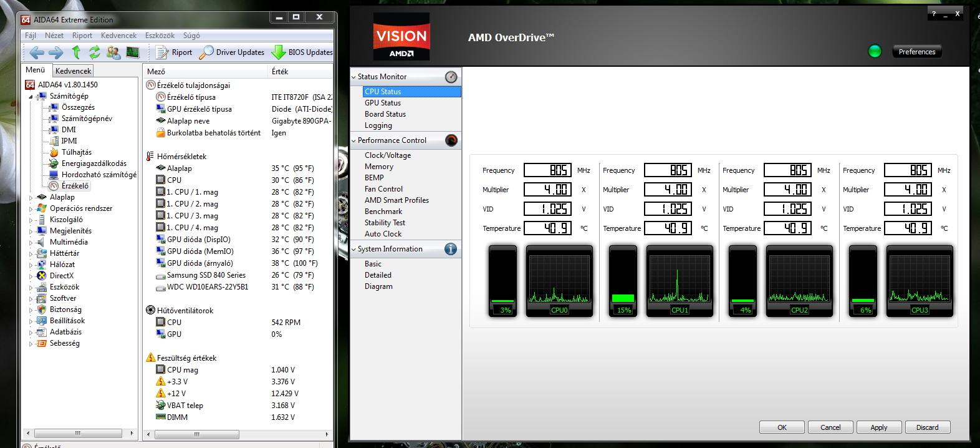Click the Feszültség értékek warning icon
Image resolution: width=980 pixels, height=448 pixels.
150,358
